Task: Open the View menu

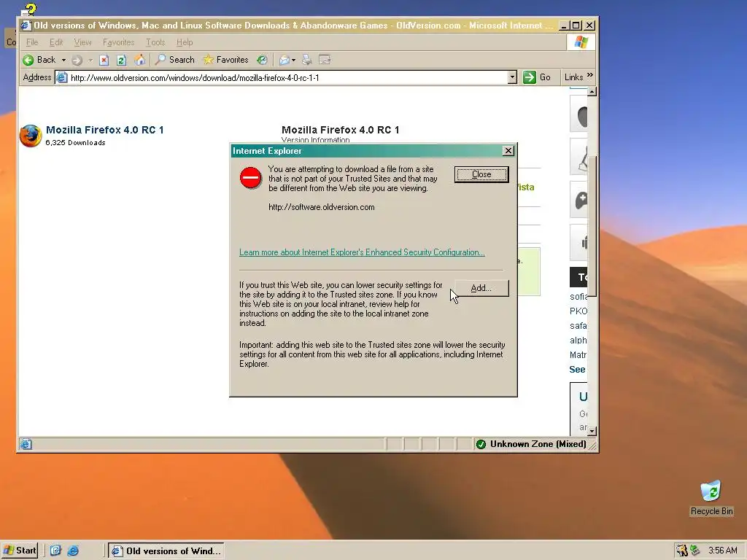Action: (x=83, y=42)
